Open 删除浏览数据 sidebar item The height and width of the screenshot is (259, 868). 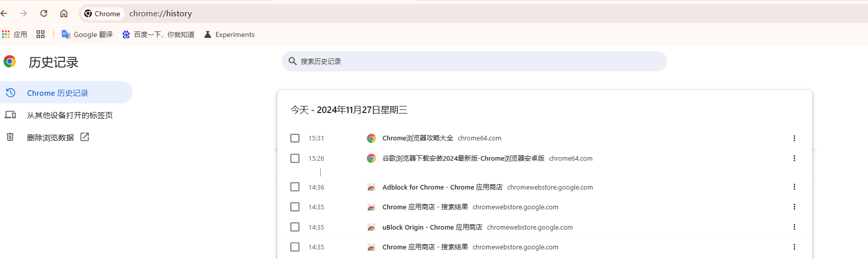coord(50,137)
